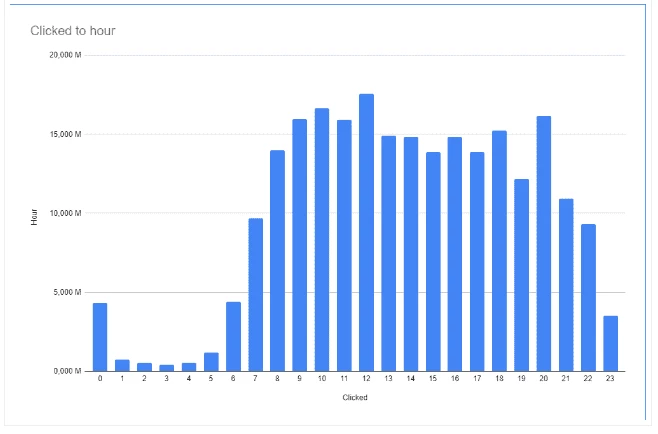Select the bar for hour 6

pos(233,337)
